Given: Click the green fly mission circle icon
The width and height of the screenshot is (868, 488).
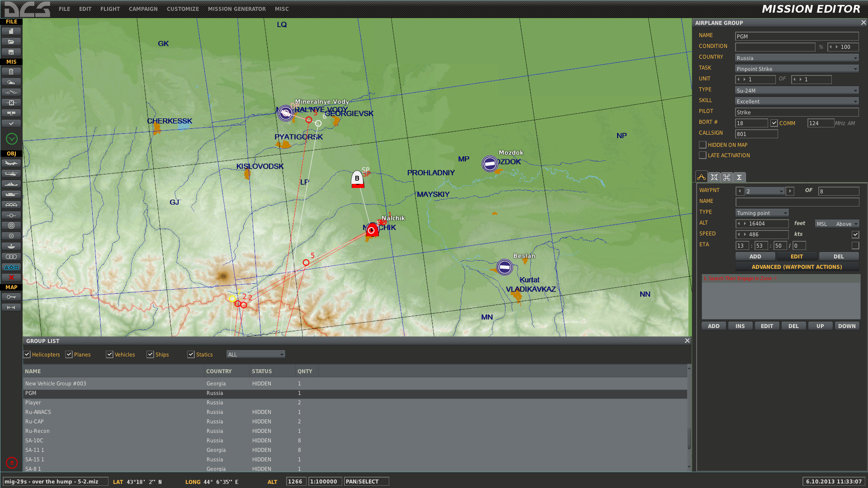Looking at the screenshot, I should click(12, 139).
